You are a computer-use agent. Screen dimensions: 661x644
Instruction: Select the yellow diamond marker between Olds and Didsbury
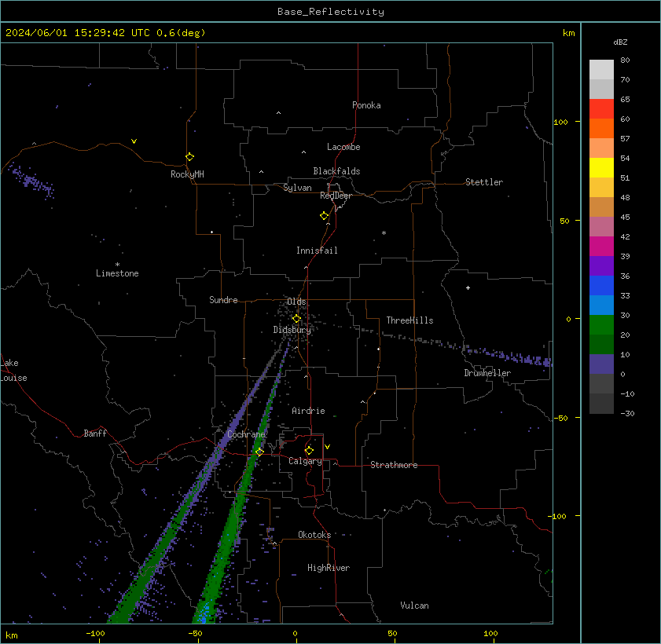(296, 318)
